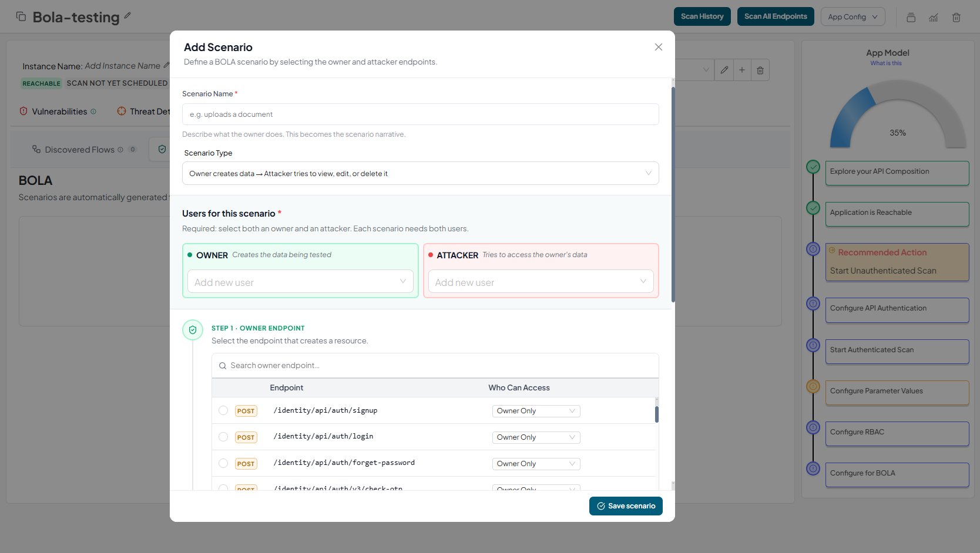
Task: Open the Vulnerabilities tab
Action: 59,112
